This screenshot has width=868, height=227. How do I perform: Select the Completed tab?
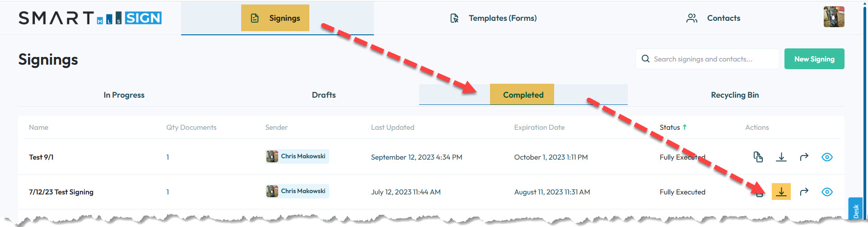coord(523,95)
